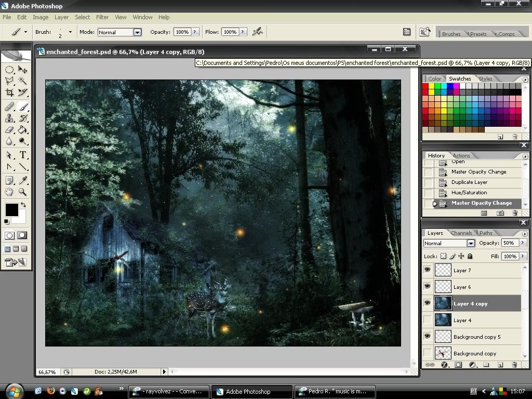The image size is (532, 399).
Task: Jump to ImageReady button
Action: (15, 262)
